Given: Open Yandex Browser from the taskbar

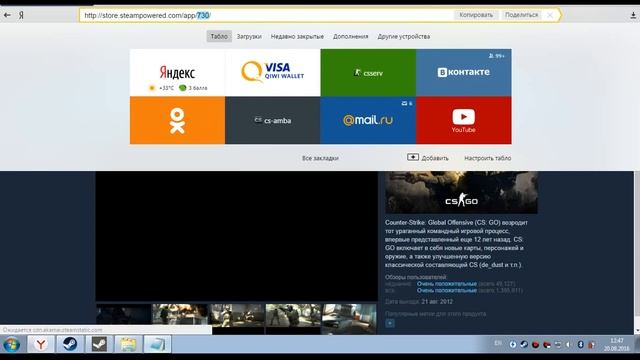Looking at the screenshot, I should click(41, 345).
